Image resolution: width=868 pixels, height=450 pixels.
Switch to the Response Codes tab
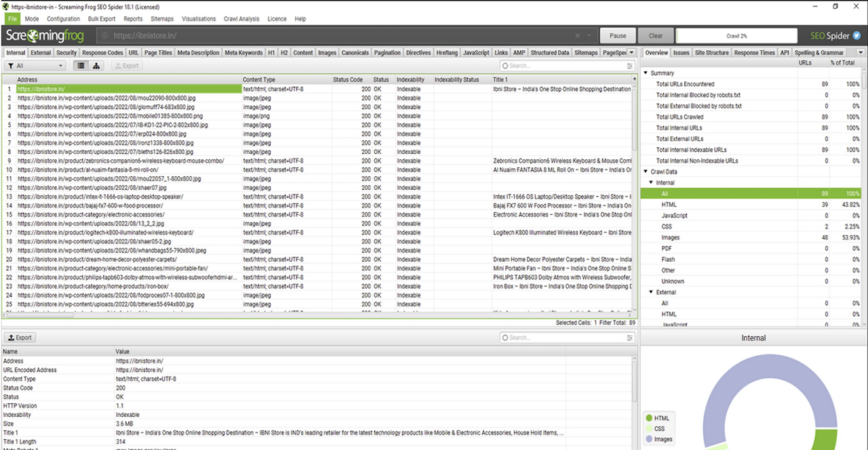pyautogui.click(x=102, y=53)
